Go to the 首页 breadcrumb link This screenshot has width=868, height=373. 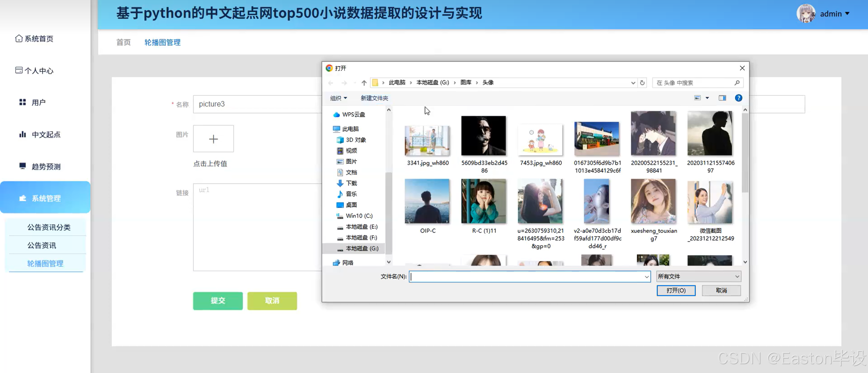(123, 43)
